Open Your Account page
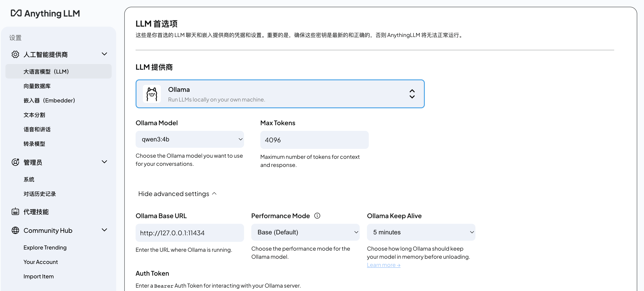The width and height of the screenshot is (644, 291). point(40,262)
